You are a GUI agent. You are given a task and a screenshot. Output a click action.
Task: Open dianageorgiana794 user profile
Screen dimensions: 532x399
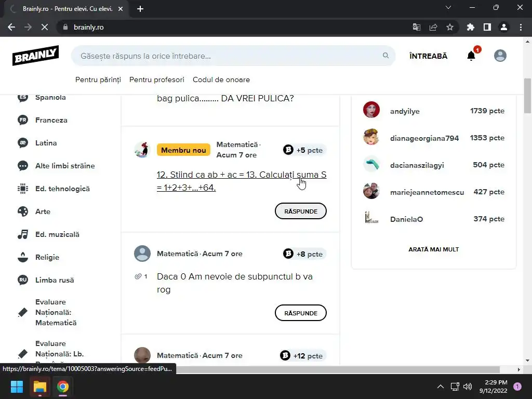click(424, 138)
